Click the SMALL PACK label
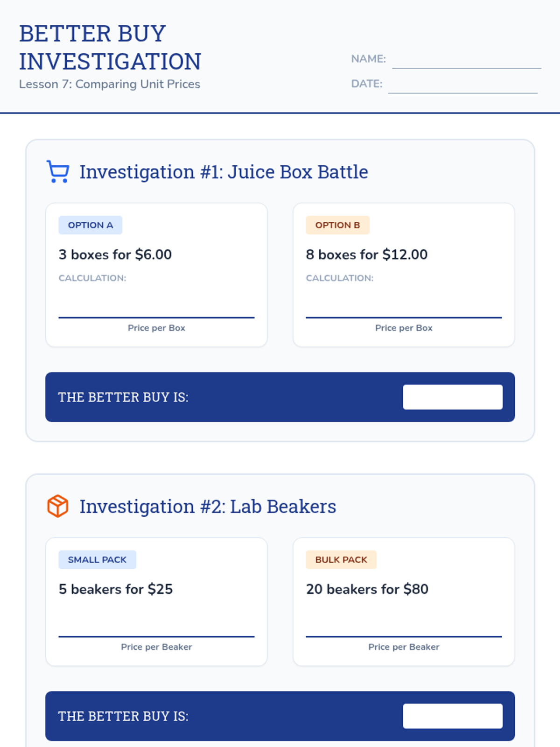This screenshot has width=560, height=747. pos(98,559)
